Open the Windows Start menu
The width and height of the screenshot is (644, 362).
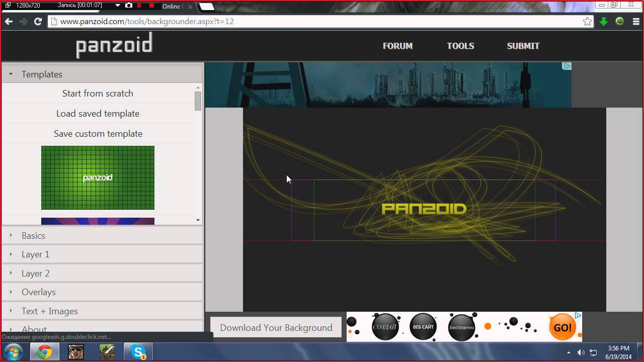[12, 352]
